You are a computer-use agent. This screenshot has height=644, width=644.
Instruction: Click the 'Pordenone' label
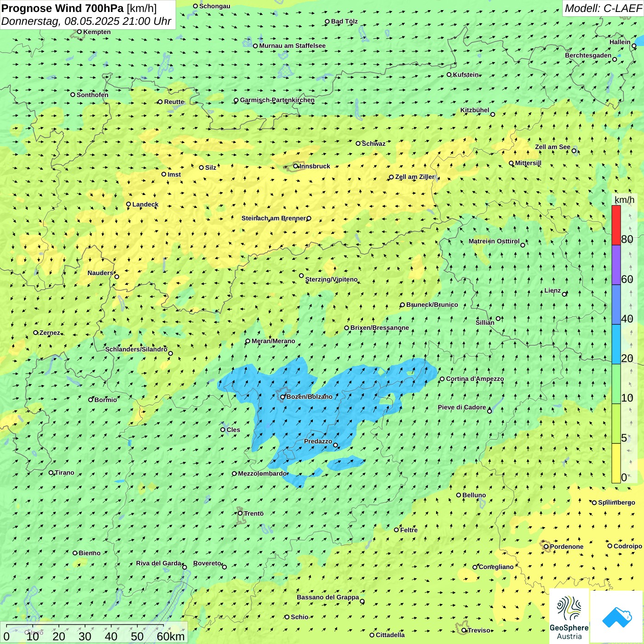point(566,546)
